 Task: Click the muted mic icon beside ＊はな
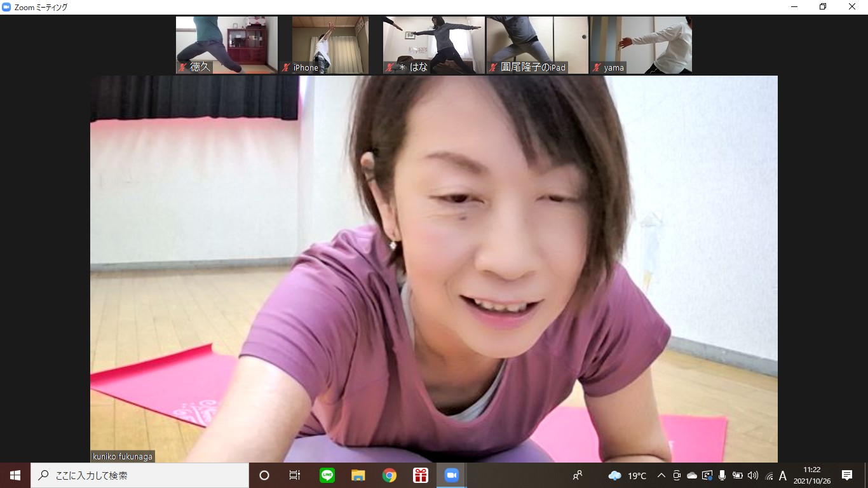(x=390, y=67)
